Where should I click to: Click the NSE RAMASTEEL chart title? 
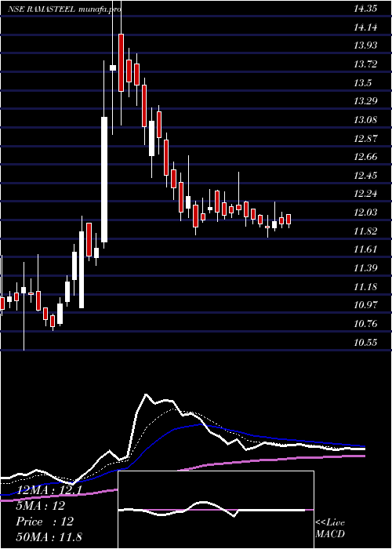tap(42, 9)
